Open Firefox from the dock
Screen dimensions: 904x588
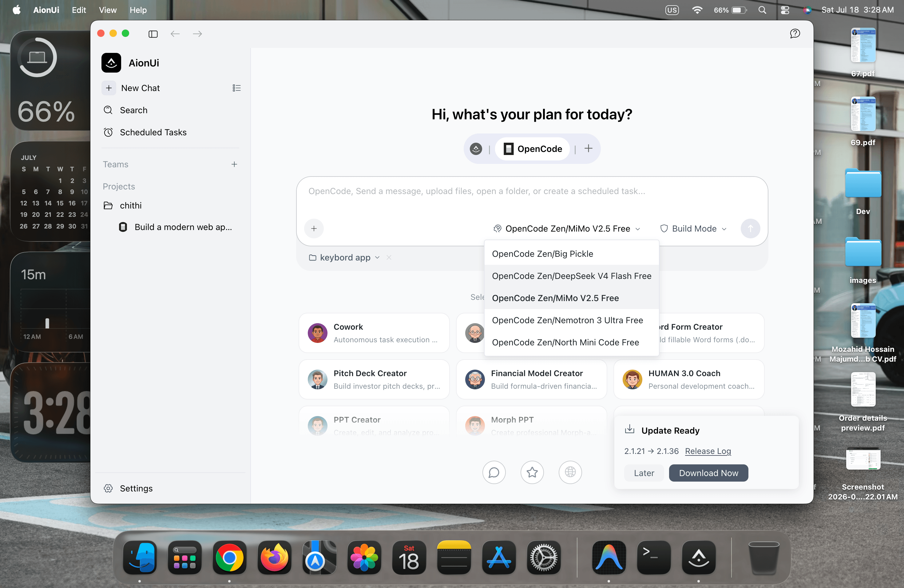(x=274, y=558)
